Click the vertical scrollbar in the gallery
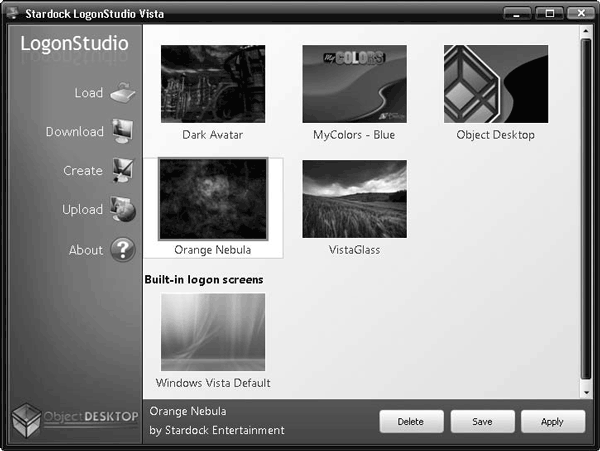 (x=585, y=210)
